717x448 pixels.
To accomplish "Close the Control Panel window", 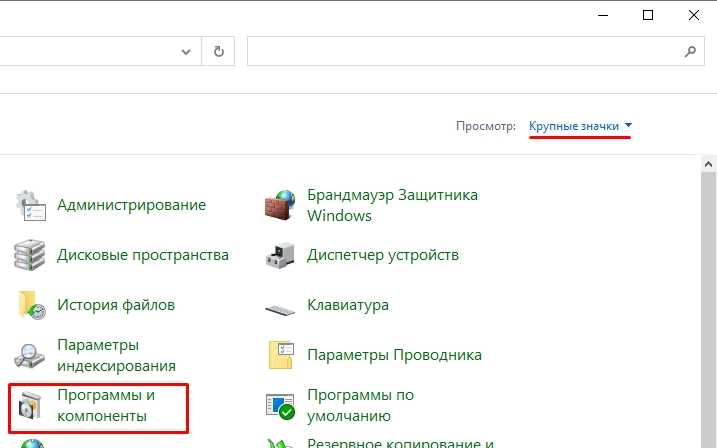I will (694, 15).
